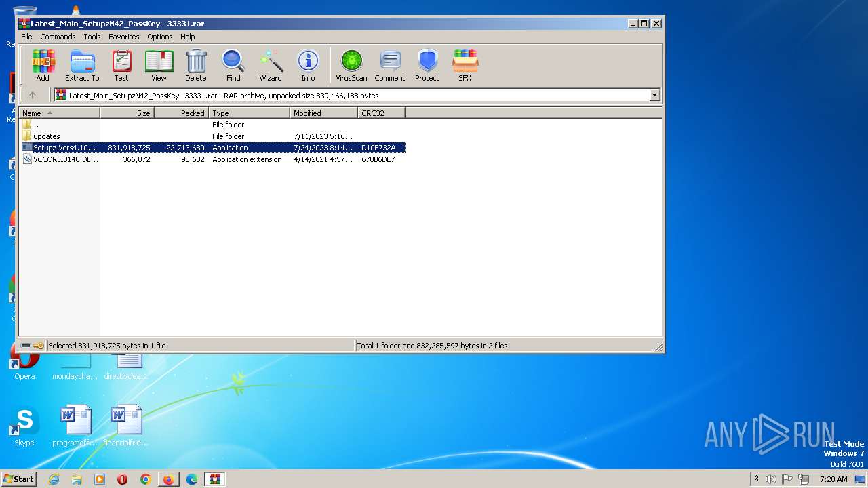Click size value 831,918,725 in list

pyautogui.click(x=129, y=148)
